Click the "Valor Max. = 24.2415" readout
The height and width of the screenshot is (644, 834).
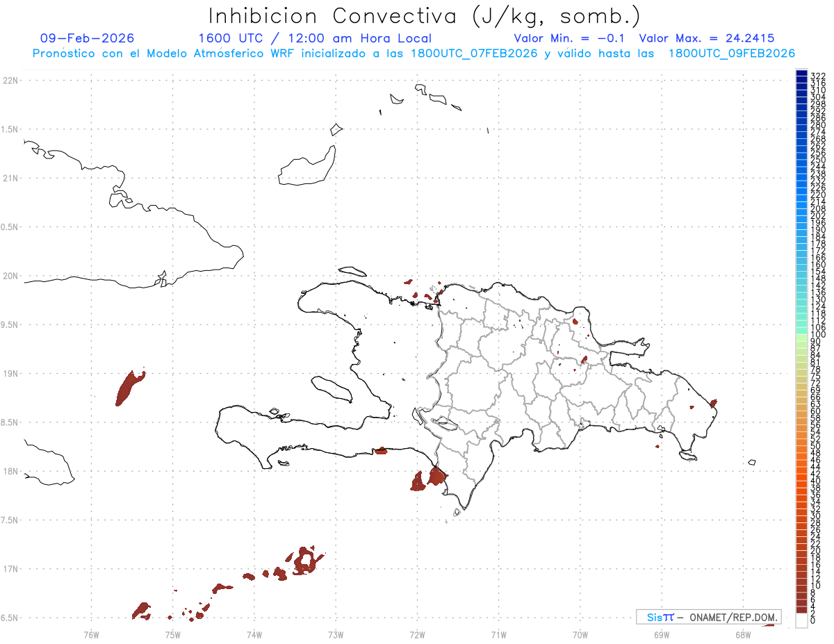pos(707,38)
